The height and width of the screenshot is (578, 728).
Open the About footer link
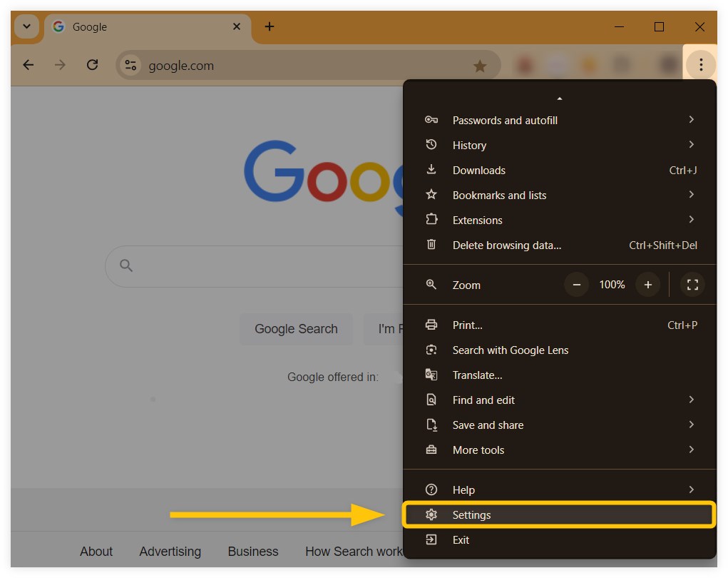pyautogui.click(x=96, y=552)
